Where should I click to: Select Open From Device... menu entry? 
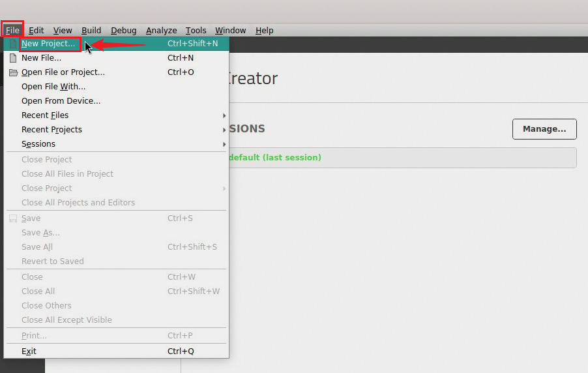(x=61, y=101)
